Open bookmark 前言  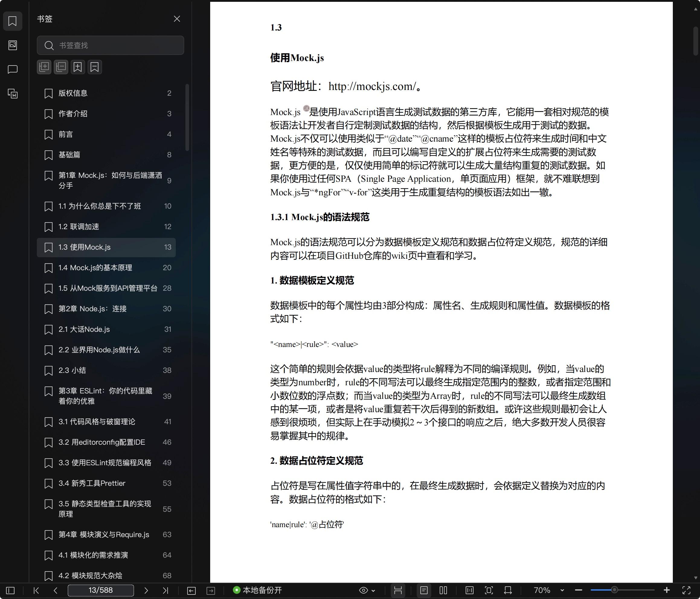106,134
